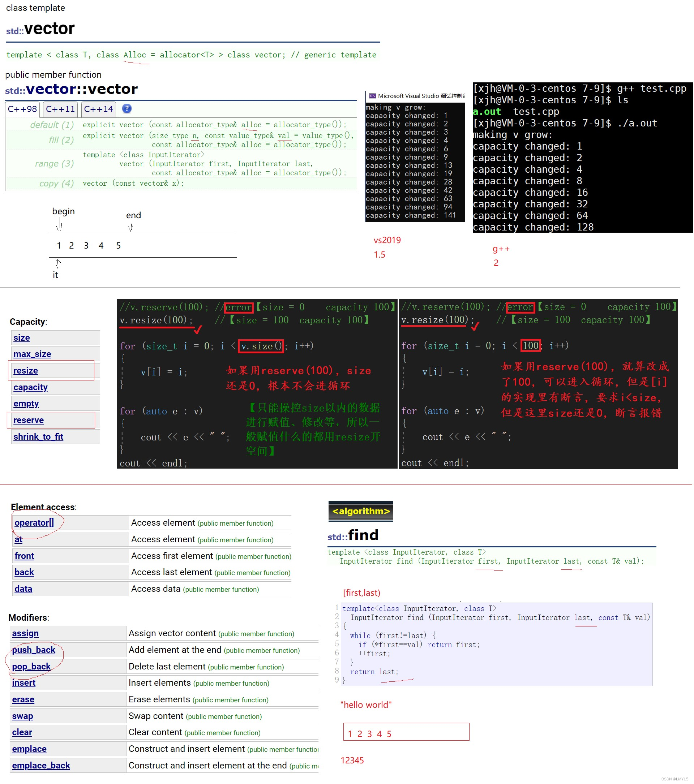The width and height of the screenshot is (694, 784).
Task: Open the max_size link
Action: pos(32,354)
